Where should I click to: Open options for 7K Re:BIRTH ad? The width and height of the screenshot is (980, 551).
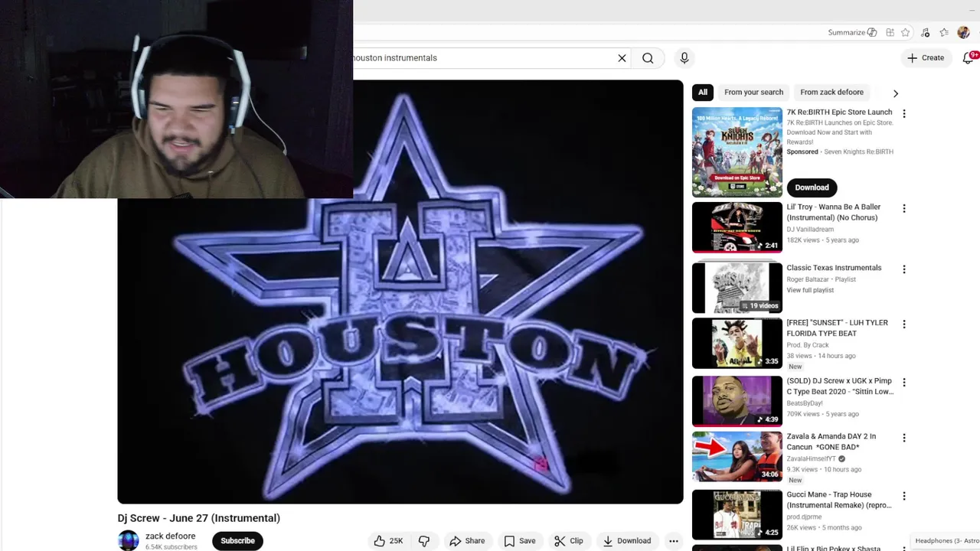(x=904, y=113)
